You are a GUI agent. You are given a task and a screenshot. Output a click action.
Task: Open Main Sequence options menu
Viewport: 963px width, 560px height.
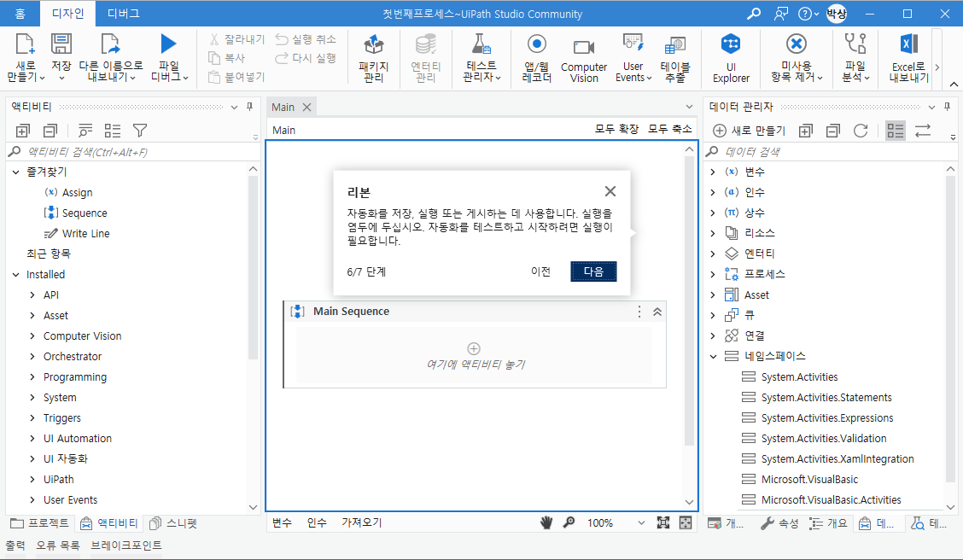(639, 312)
